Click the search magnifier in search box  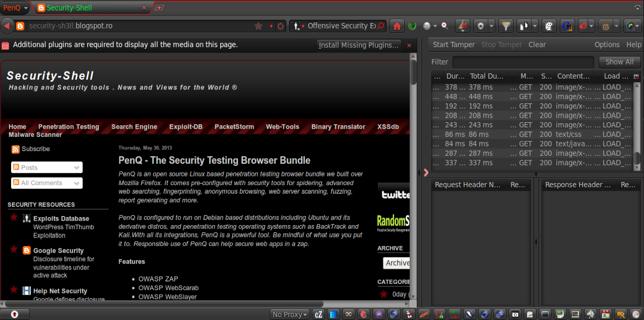point(380,26)
